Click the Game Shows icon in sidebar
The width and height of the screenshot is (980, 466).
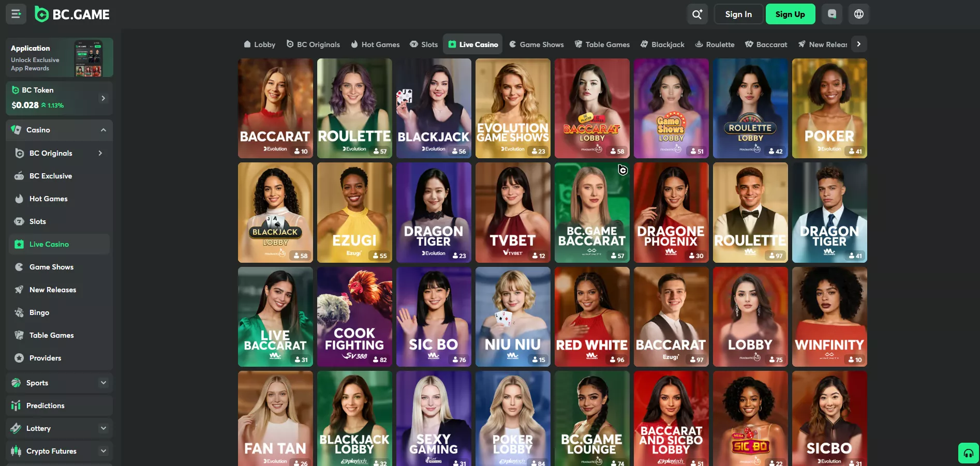click(19, 267)
